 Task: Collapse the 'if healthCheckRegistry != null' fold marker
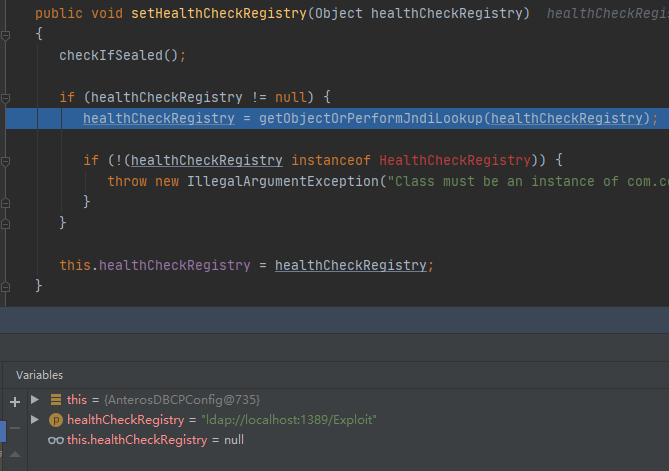coord(6,97)
